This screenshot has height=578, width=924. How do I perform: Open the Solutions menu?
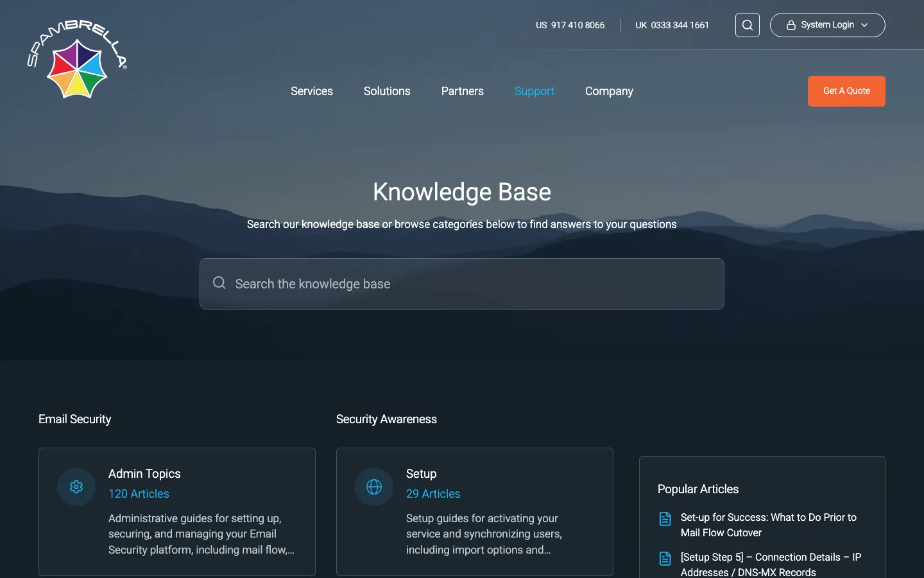point(387,91)
